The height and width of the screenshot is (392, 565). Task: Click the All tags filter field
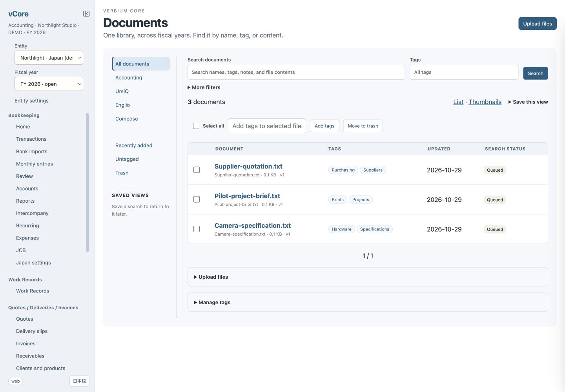464,72
